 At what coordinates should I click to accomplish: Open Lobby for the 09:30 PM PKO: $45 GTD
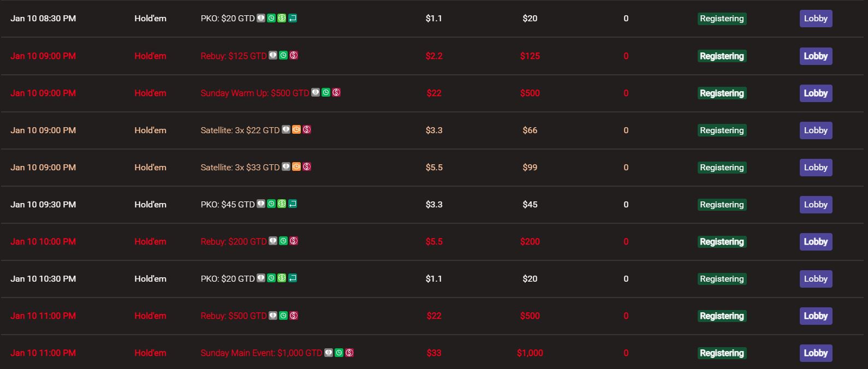[x=816, y=205]
